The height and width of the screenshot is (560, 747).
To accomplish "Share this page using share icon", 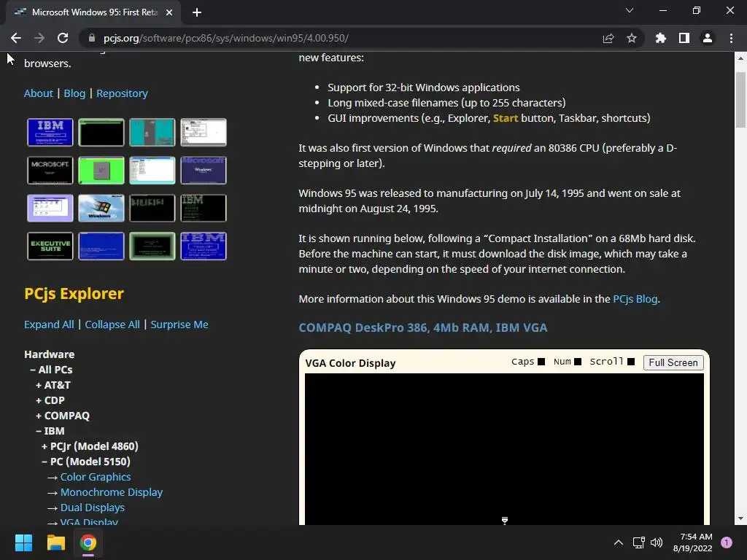I will [608, 38].
